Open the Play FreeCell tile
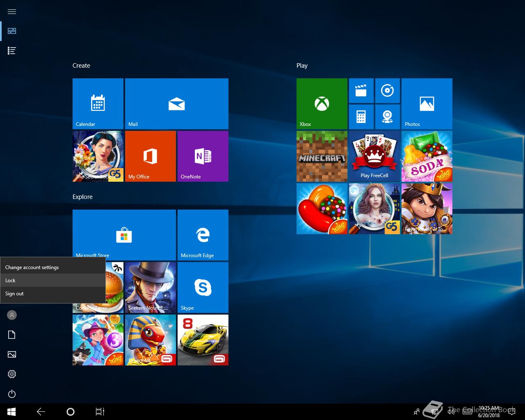 374,156
